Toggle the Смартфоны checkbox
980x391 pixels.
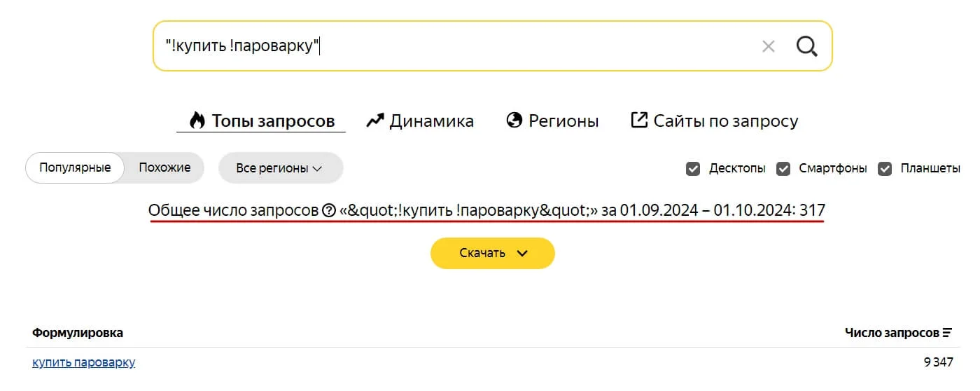(783, 168)
